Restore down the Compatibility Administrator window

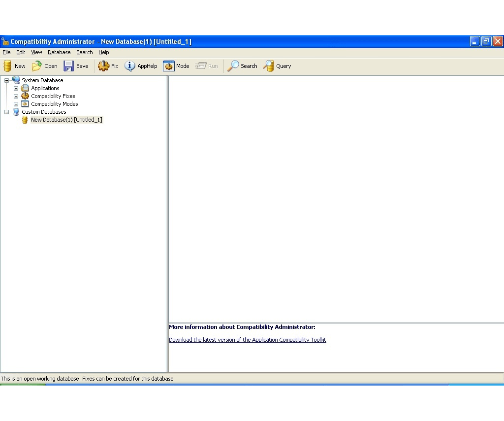tap(486, 41)
